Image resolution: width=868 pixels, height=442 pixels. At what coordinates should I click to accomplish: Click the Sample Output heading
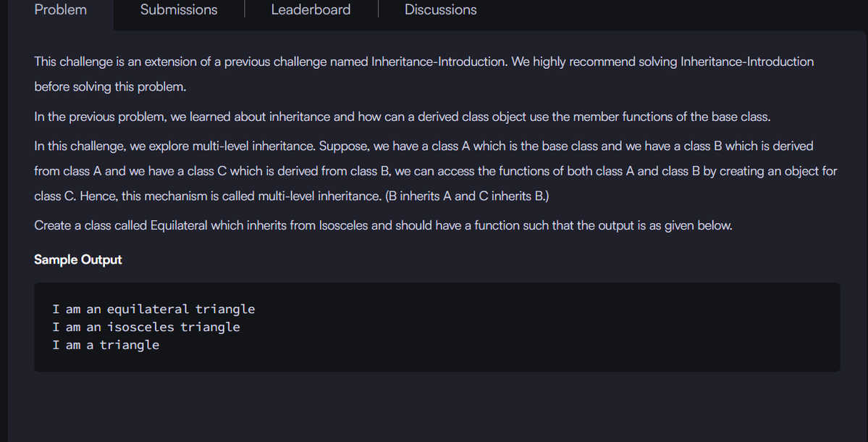click(x=77, y=259)
